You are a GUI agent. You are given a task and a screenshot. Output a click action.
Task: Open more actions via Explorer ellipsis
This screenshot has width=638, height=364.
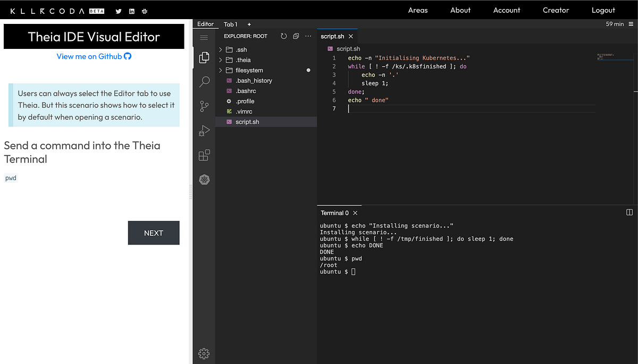308,36
